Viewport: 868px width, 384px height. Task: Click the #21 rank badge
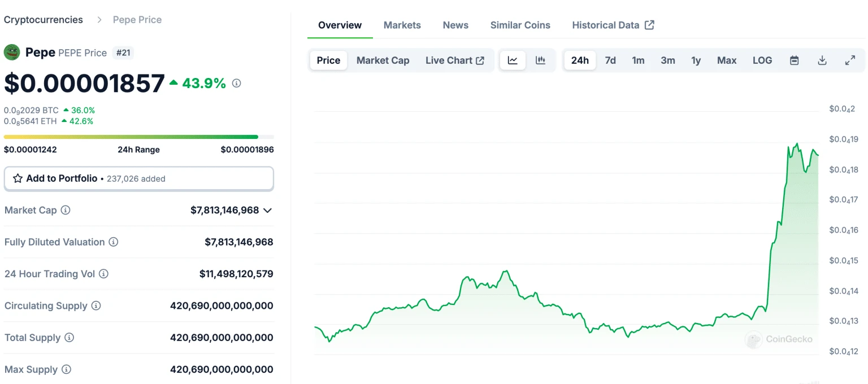pyautogui.click(x=123, y=53)
